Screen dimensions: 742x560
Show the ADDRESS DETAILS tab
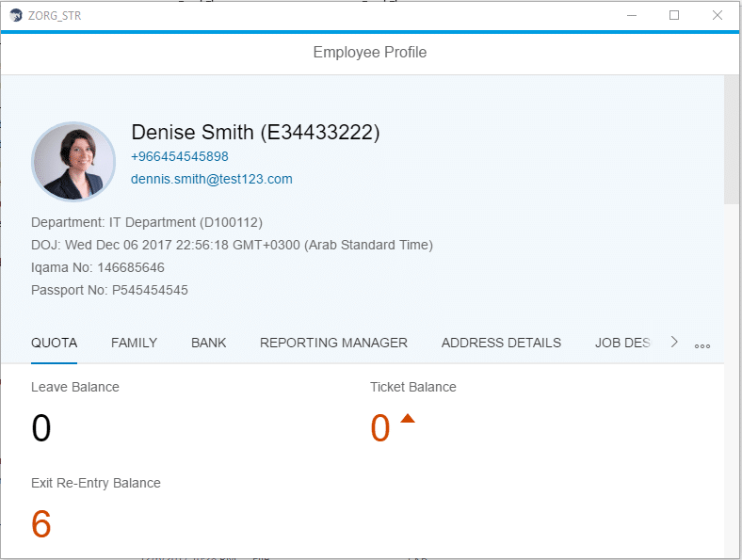coord(501,343)
